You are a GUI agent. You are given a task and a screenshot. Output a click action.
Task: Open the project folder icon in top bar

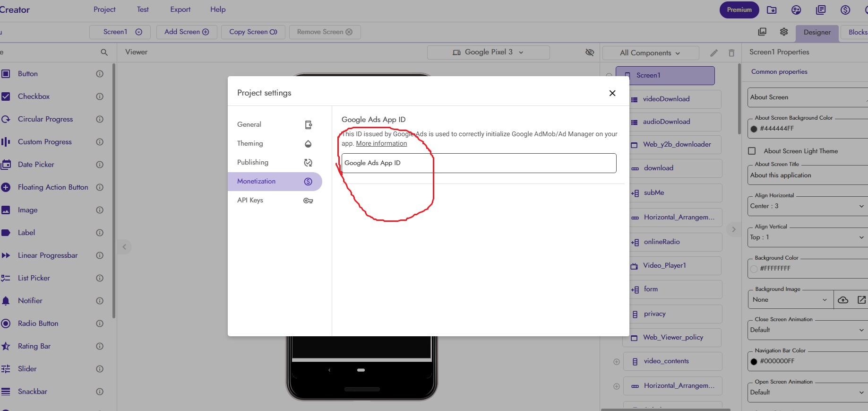(772, 10)
